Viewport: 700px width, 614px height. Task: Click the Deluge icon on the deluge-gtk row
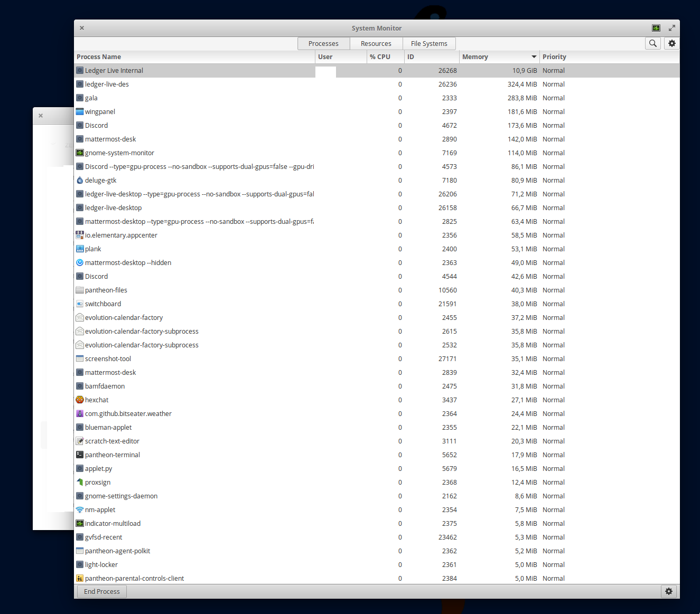click(79, 180)
